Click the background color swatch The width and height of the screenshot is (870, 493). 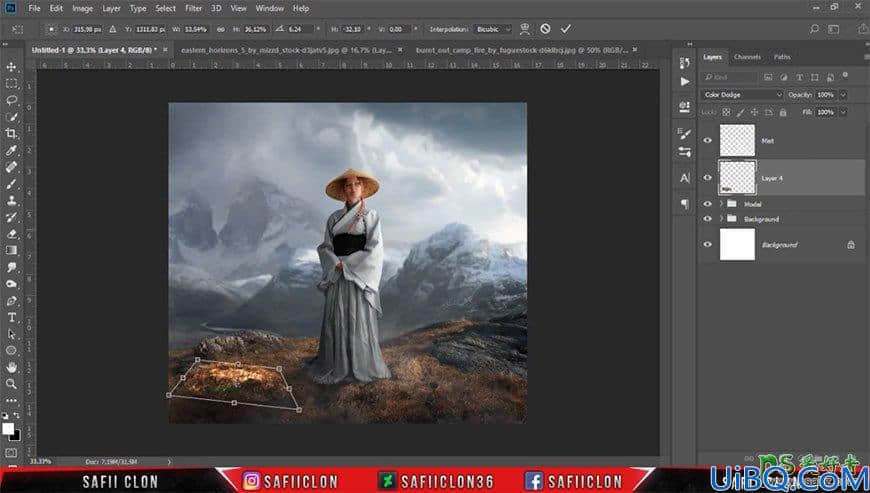point(16,436)
